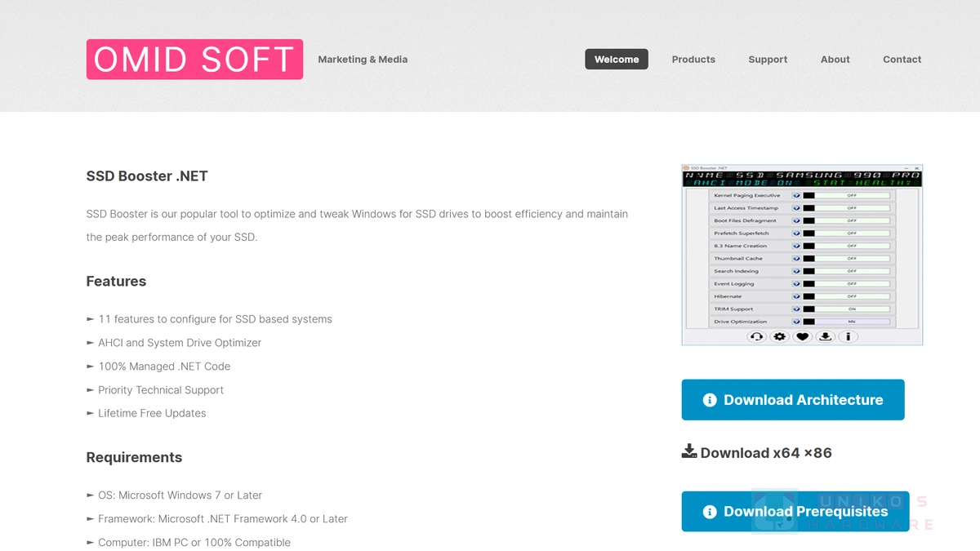
Task: Click the heart icon in SSD Booster window
Action: coord(802,336)
